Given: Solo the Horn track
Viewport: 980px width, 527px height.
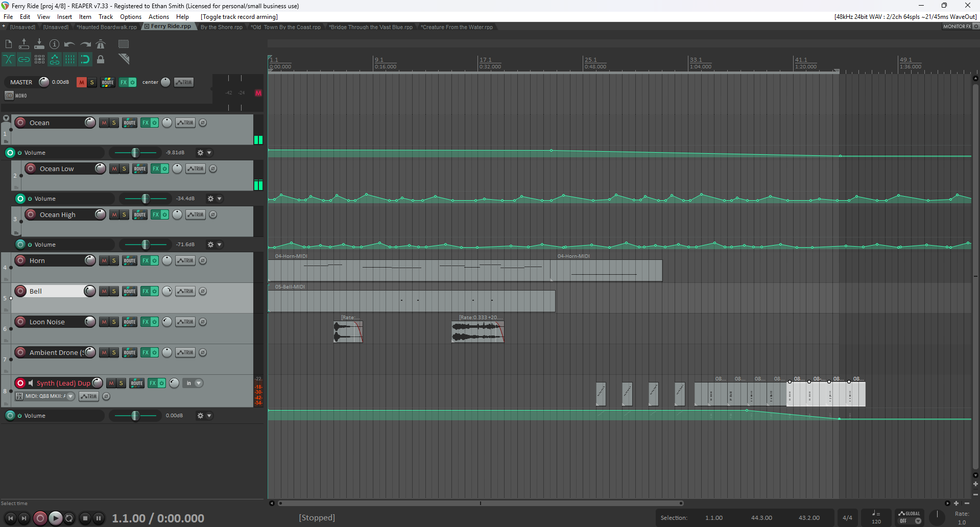Looking at the screenshot, I should point(114,261).
